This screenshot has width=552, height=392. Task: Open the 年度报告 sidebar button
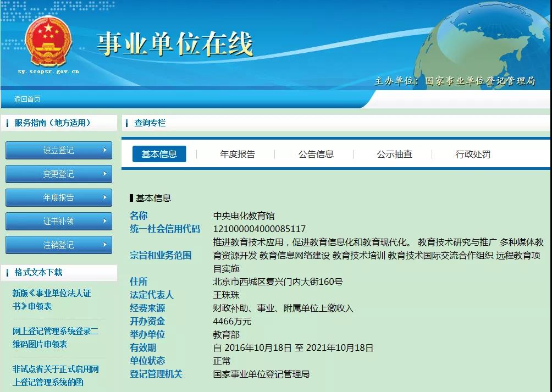[x=59, y=197]
